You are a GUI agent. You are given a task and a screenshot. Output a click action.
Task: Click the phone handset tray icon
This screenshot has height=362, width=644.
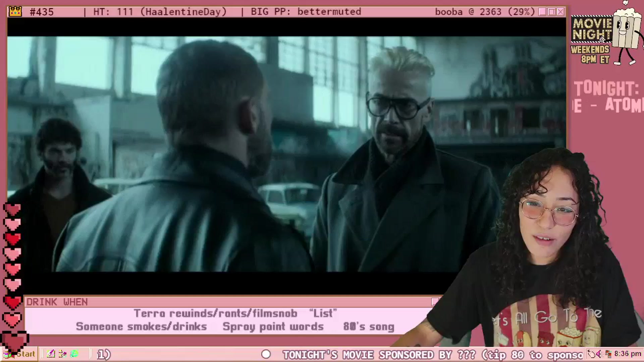592,354
